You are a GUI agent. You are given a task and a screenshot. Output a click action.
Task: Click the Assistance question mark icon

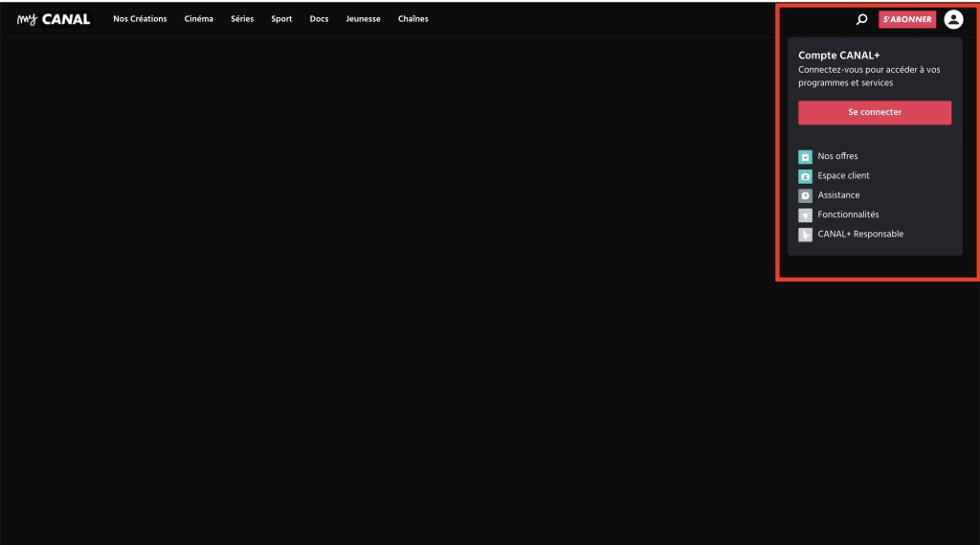tap(805, 195)
